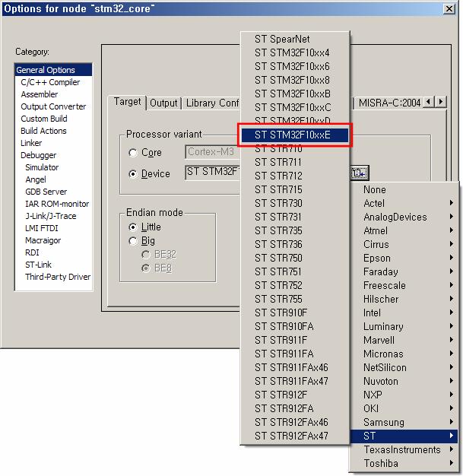Pick ST STM32F10xxB from the list
Viewport: 463px width, 476px height.
point(295,94)
